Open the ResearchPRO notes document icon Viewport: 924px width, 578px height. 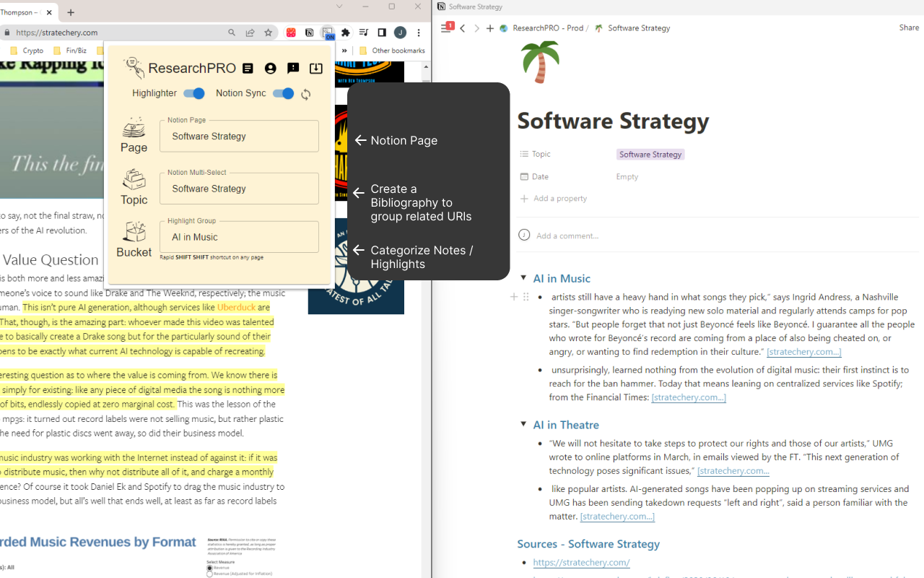click(x=248, y=69)
